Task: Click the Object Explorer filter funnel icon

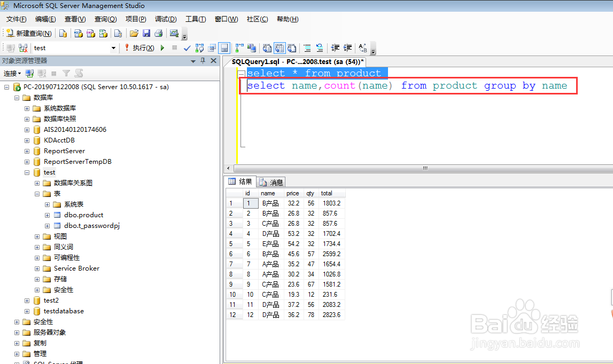Action: 66,74
